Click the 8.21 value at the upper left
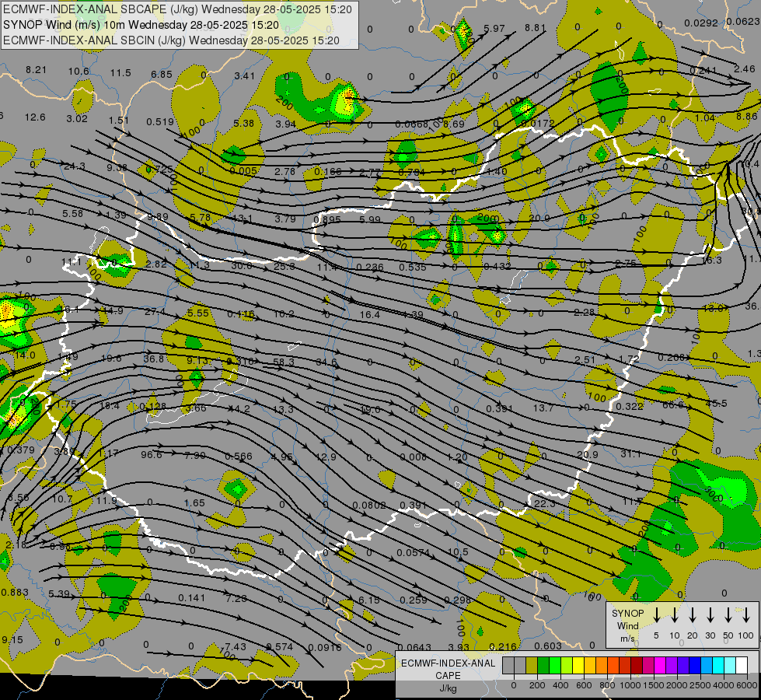This screenshot has width=761, height=700. click(36, 69)
